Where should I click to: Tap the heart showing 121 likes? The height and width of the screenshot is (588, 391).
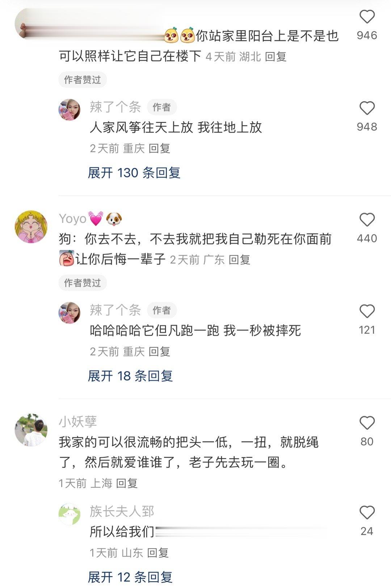tap(367, 312)
